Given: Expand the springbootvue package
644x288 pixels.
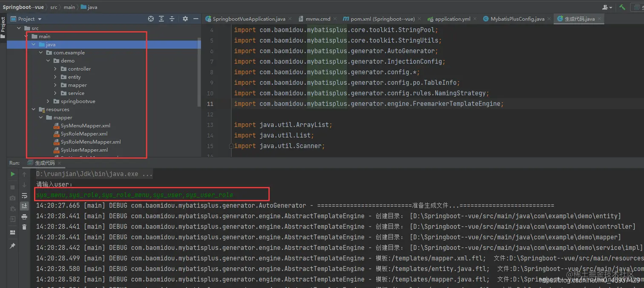Looking at the screenshot, I should tap(48, 101).
